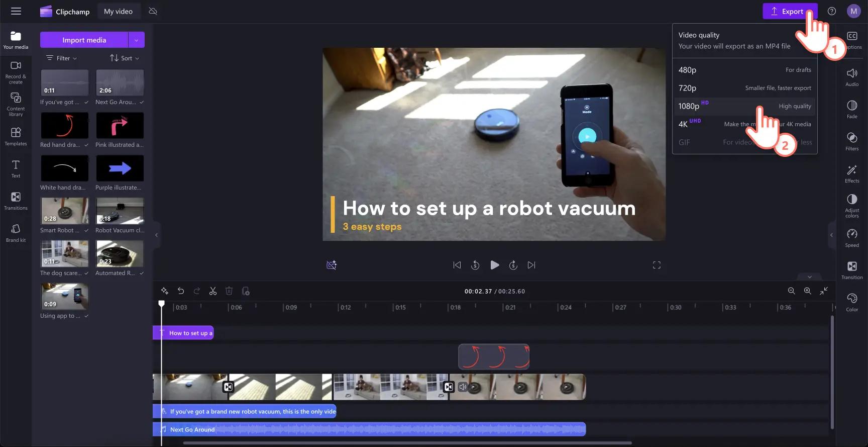Delete selected clip with trash icon
This screenshot has height=447, width=868.
tap(229, 291)
